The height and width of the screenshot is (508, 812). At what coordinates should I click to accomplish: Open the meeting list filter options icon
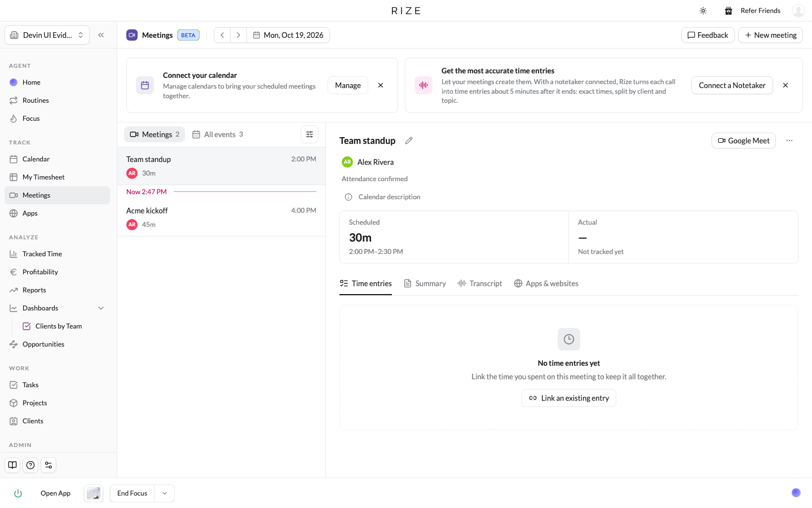coord(310,134)
